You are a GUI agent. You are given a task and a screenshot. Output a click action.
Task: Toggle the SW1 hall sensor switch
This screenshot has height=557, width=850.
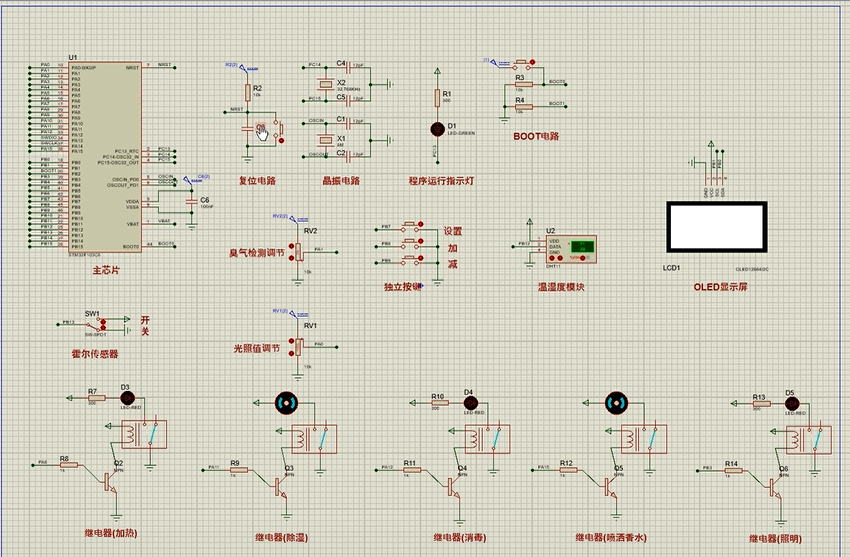pyautogui.click(x=101, y=324)
